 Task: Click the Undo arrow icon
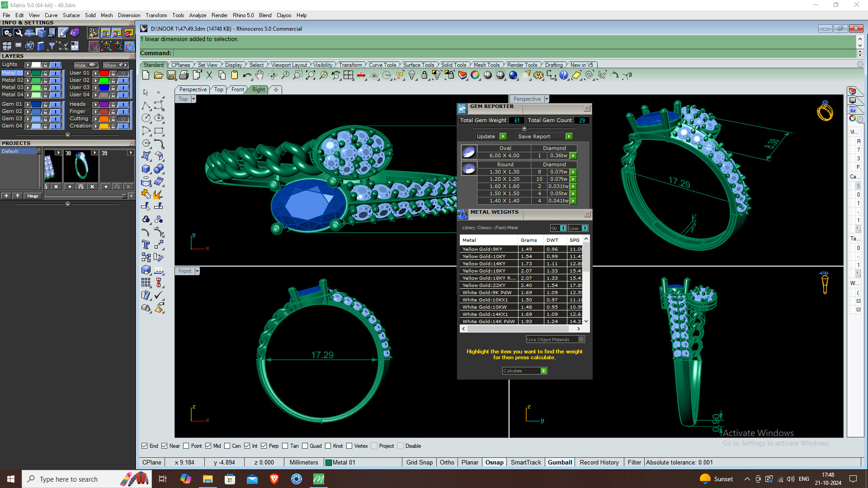coord(247,75)
